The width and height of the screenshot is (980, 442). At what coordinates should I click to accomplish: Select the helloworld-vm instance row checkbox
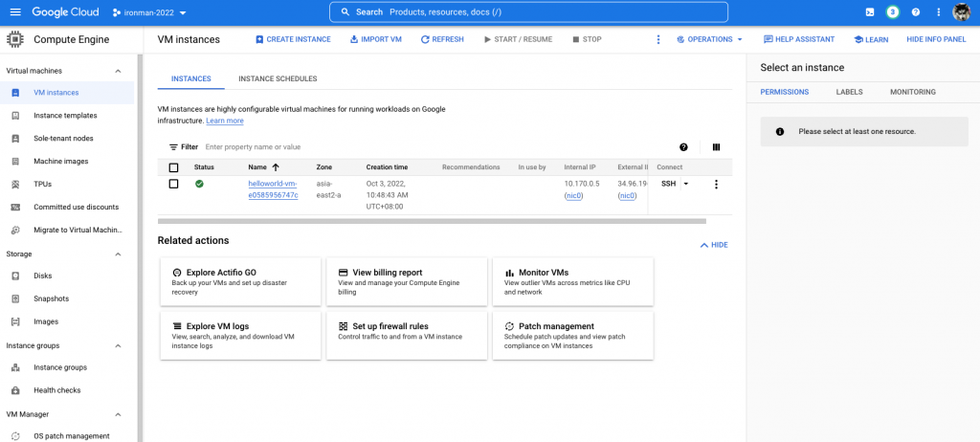point(174,184)
